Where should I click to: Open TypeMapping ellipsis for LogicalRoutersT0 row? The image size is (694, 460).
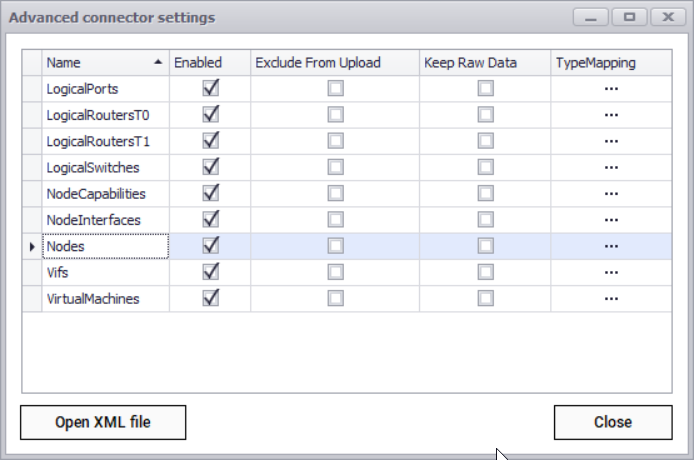[611, 115]
